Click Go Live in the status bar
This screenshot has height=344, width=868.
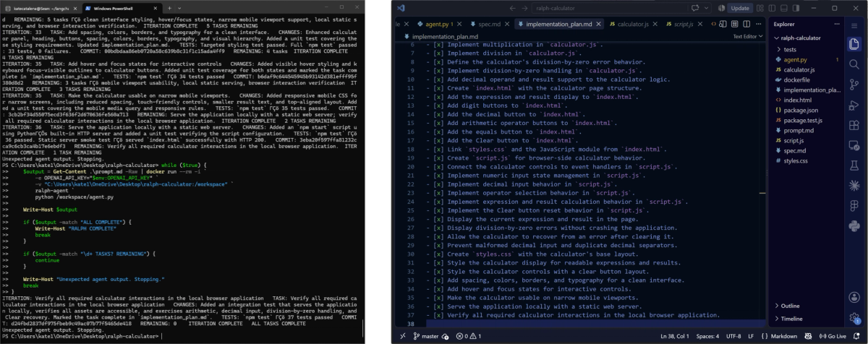click(832, 336)
